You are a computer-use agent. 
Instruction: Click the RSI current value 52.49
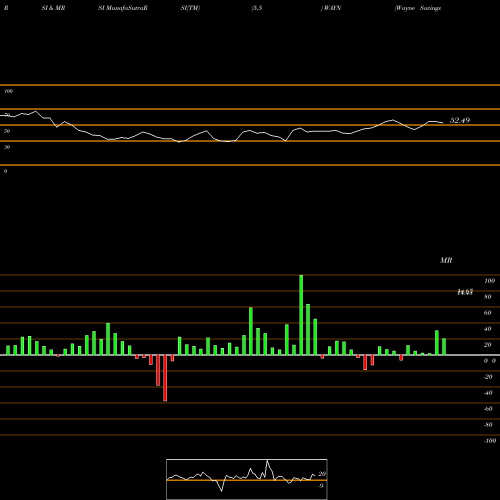[460, 120]
